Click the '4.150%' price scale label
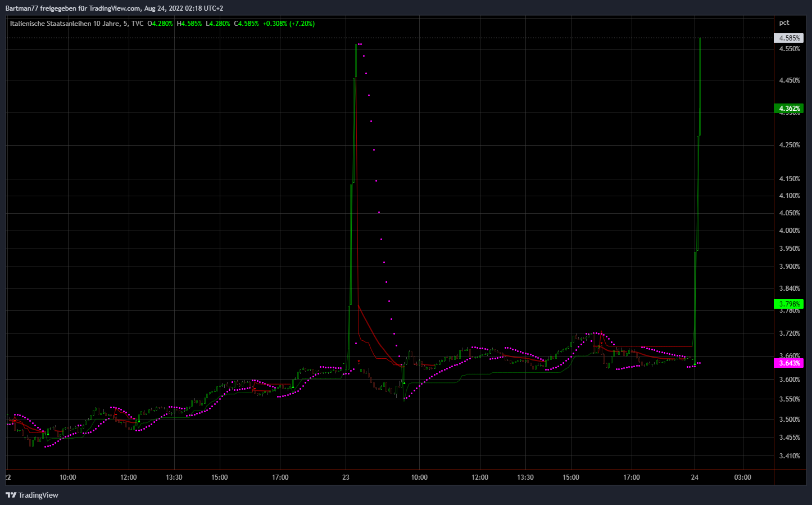Viewport: 812px width, 505px height. [790, 179]
